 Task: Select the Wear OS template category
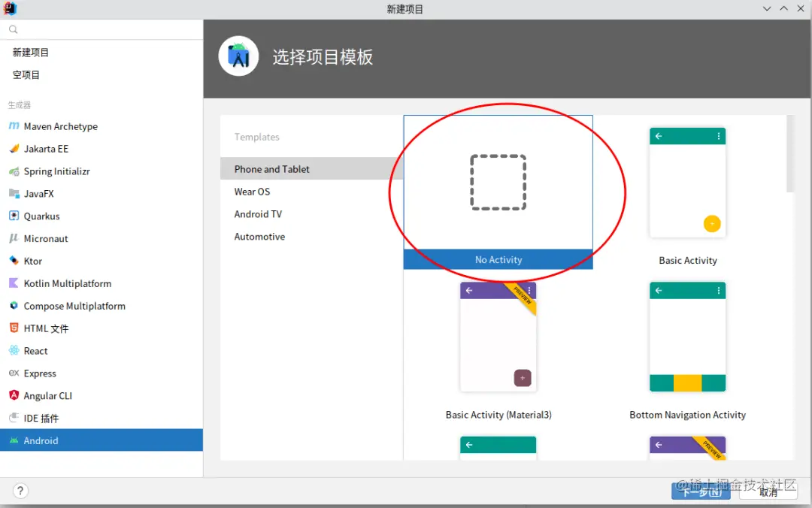point(311,192)
